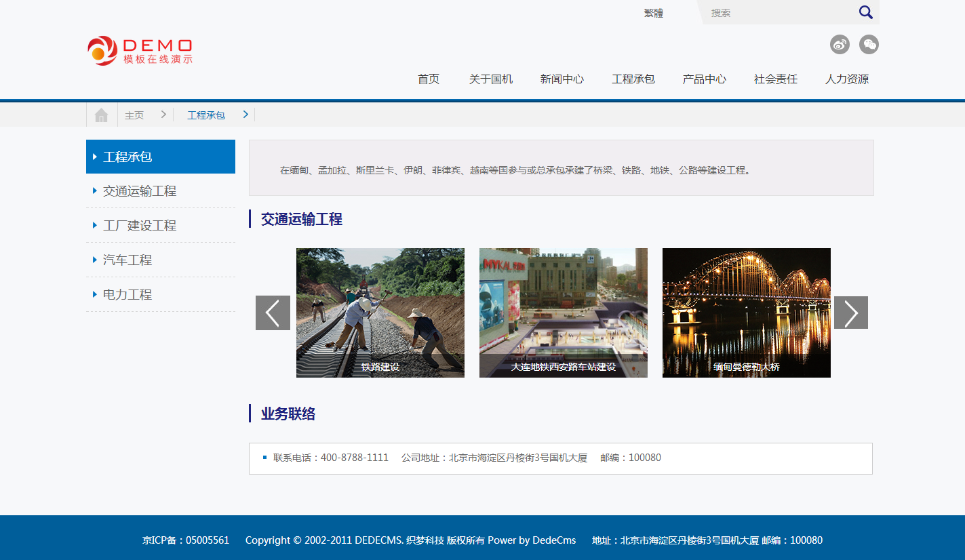This screenshot has width=965, height=560.
Task: Switch language to 繁體
Action: click(x=654, y=13)
